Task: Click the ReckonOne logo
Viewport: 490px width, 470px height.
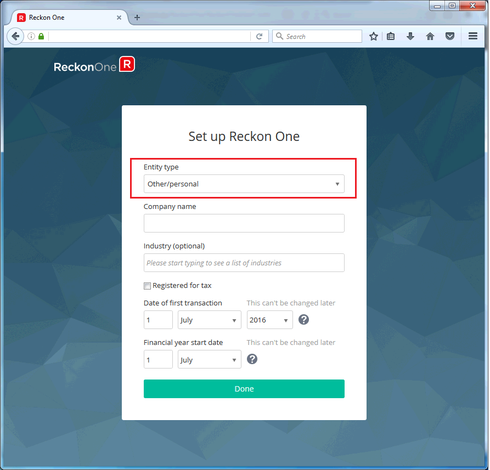Action: coord(94,65)
